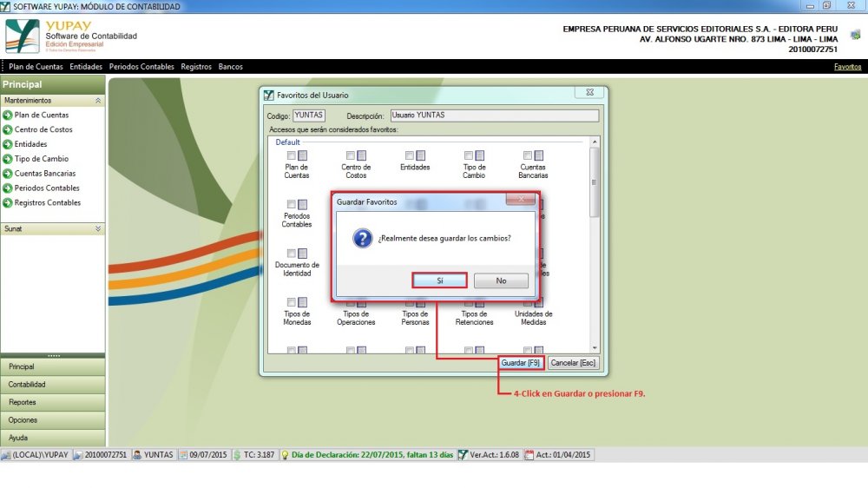This screenshot has width=868, height=488.
Task: Click the user icon next to YUNTAS in status bar
Action: [x=137, y=455]
